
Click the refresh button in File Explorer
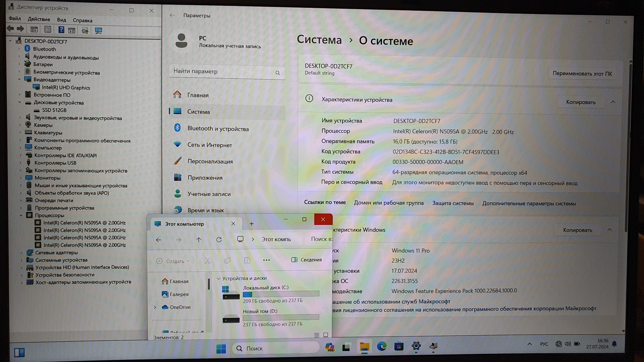point(219,240)
